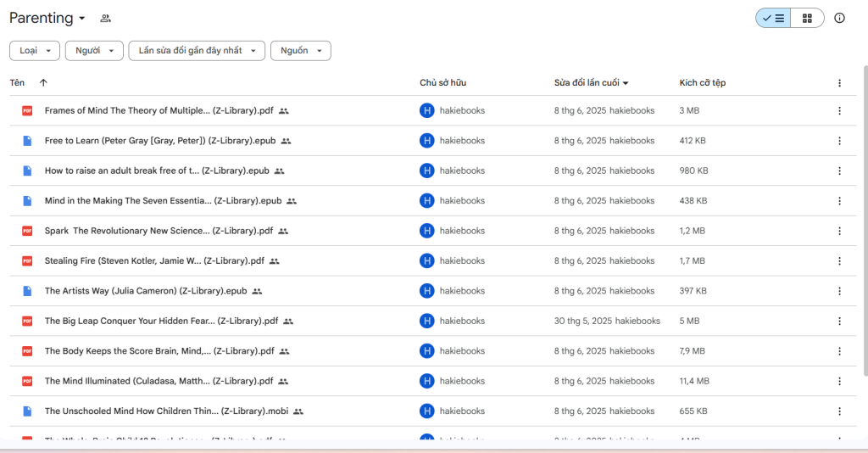
Task: Click the PDF icon of Stealing Fire
Action: point(27,260)
